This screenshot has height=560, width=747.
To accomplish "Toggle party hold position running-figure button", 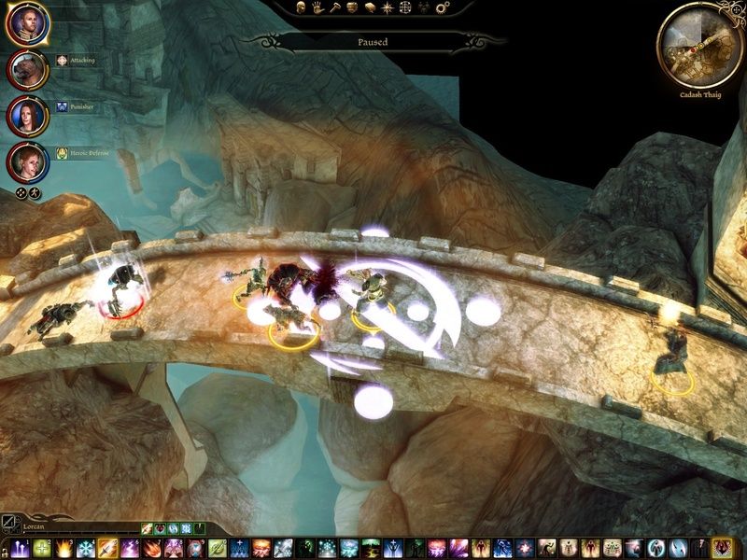I will [x=35, y=192].
